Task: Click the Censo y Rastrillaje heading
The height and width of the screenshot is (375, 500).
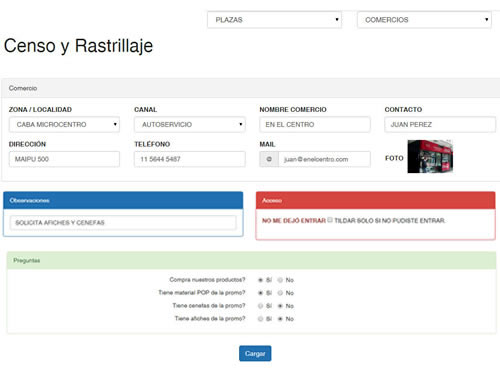Action: [78, 46]
